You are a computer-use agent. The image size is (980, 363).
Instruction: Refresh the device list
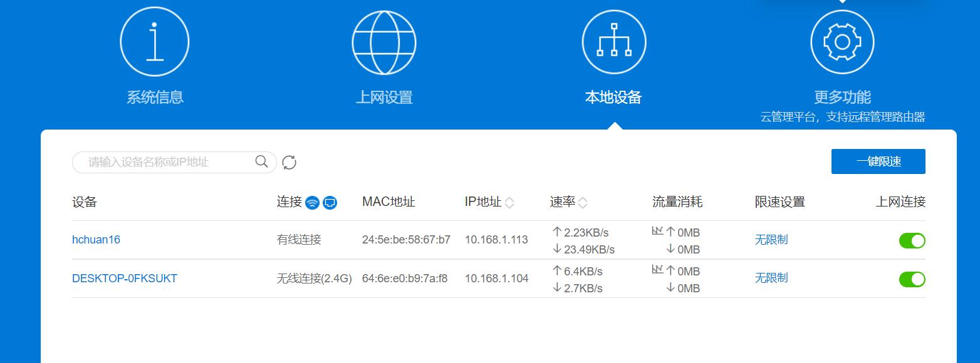pos(288,161)
